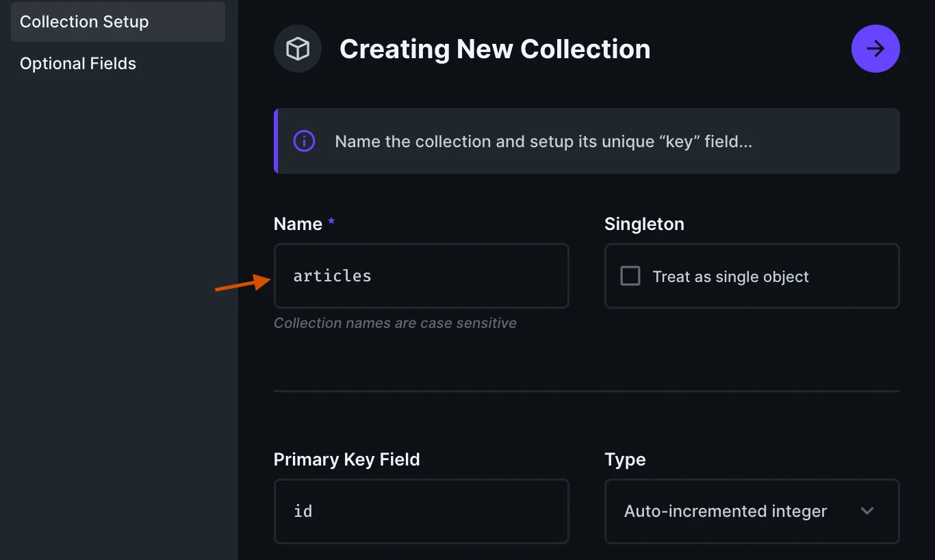Image resolution: width=935 pixels, height=560 pixels.
Task: Click the purple next arrow button
Action: (875, 49)
